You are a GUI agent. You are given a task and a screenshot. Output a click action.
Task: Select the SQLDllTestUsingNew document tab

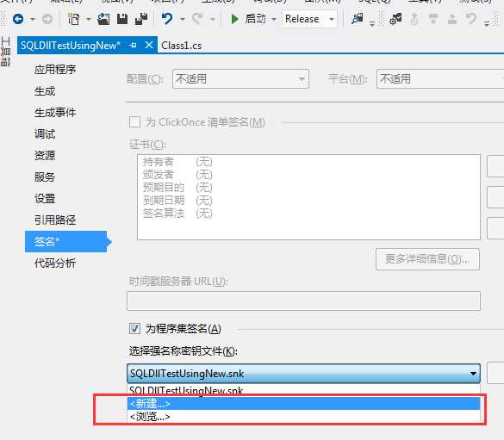click(x=70, y=46)
